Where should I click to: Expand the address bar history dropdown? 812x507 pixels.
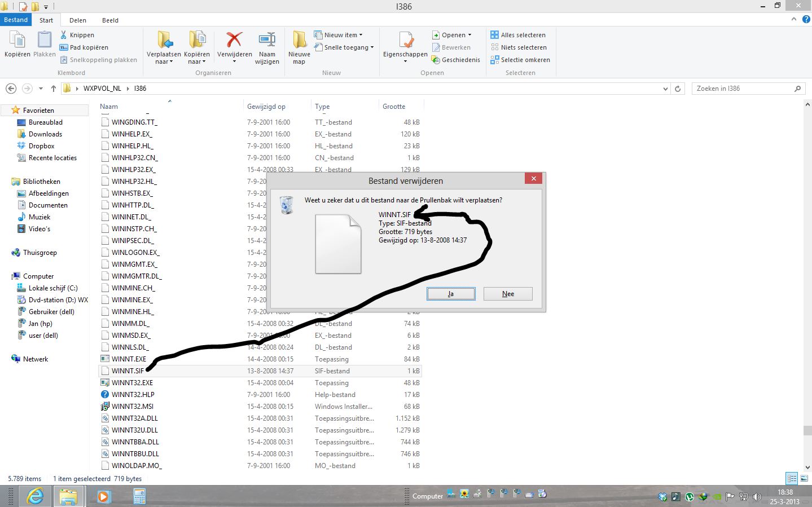[665, 89]
